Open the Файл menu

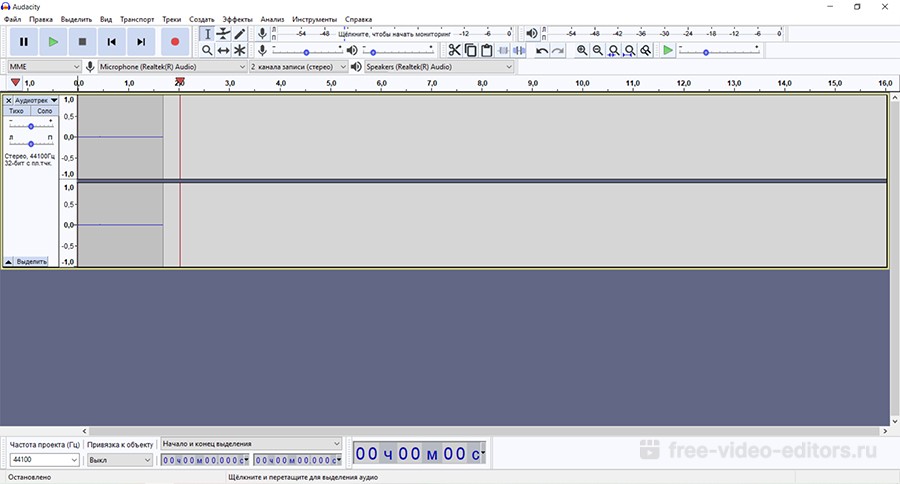coord(12,19)
